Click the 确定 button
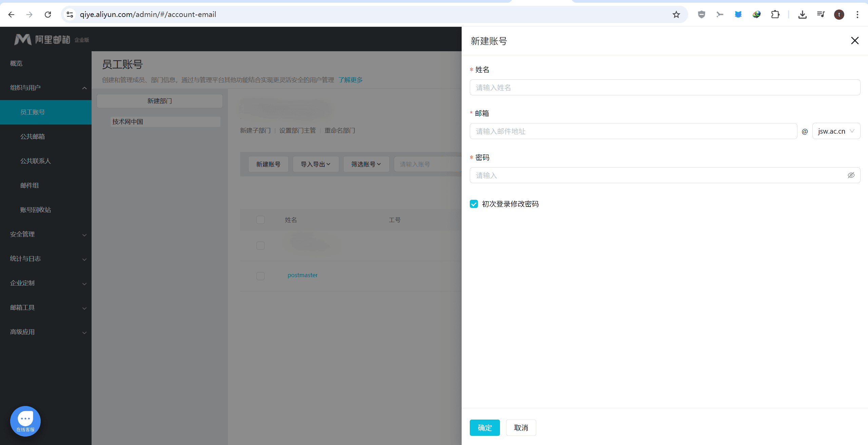The width and height of the screenshot is (868, 445). click(484, 428)
